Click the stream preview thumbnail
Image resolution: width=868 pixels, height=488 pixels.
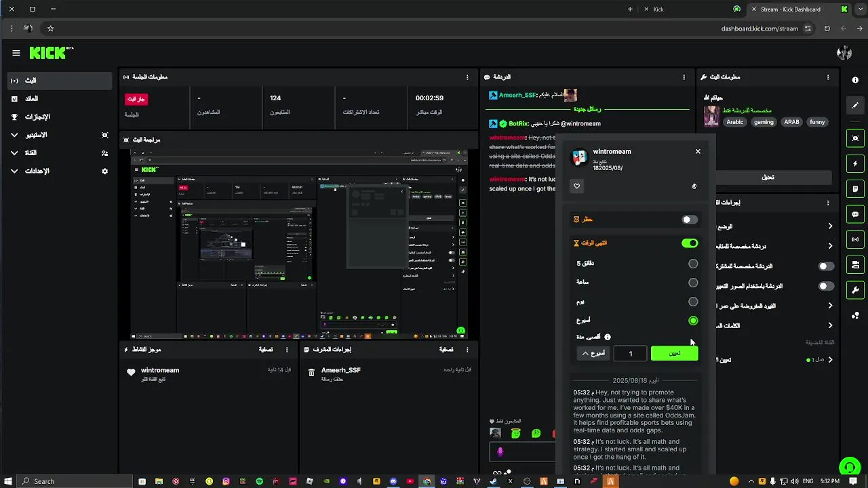[x=299, y=244]
